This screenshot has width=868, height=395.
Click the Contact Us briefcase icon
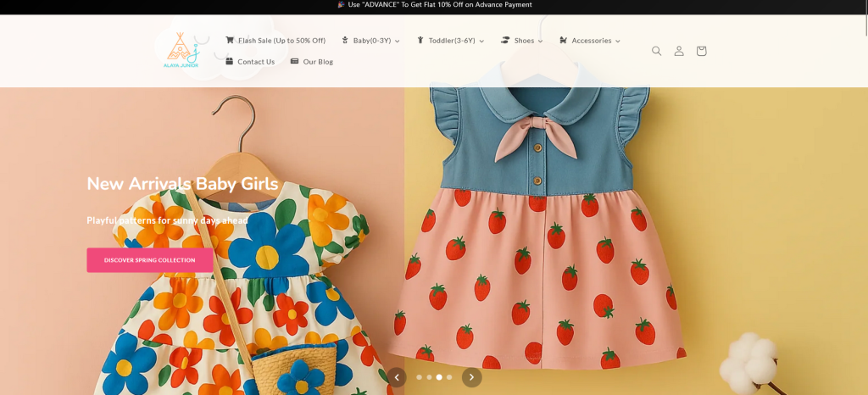(230, 61)
